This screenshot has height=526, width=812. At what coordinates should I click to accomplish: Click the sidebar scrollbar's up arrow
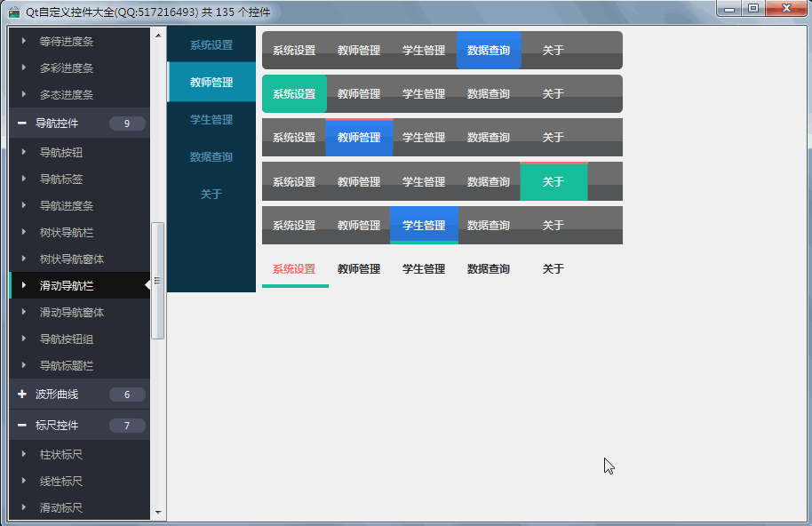tap(158, 36)
